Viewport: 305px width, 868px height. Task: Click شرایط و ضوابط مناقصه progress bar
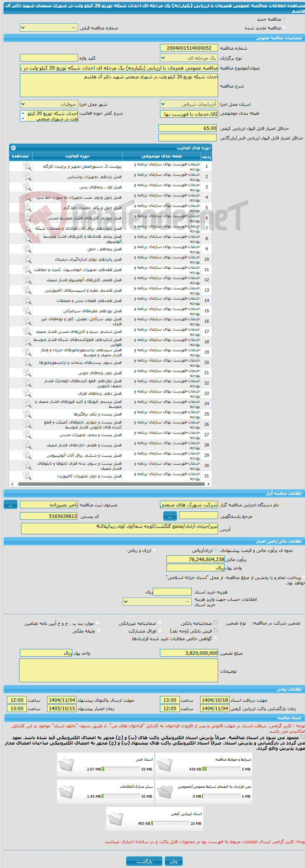[222, 769]
